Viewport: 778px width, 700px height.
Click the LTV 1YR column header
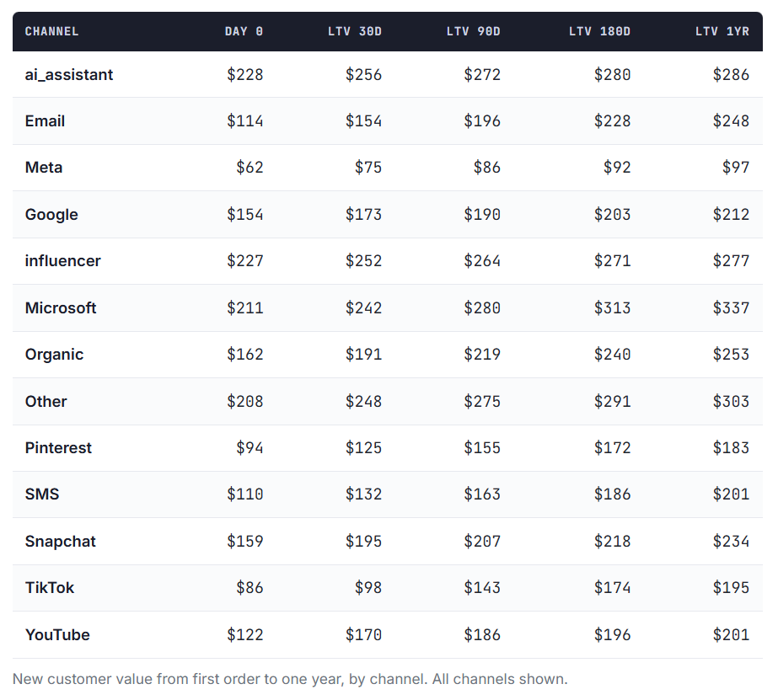[x=722, y=31]
